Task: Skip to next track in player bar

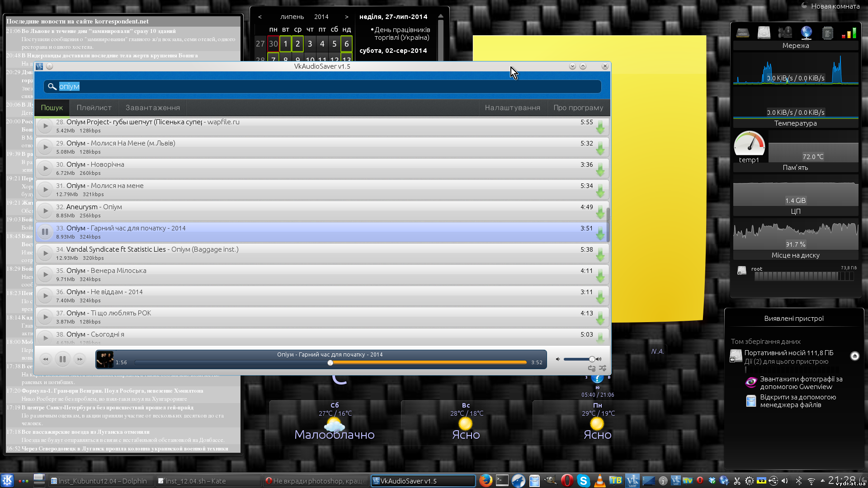Action: [80, 360]
